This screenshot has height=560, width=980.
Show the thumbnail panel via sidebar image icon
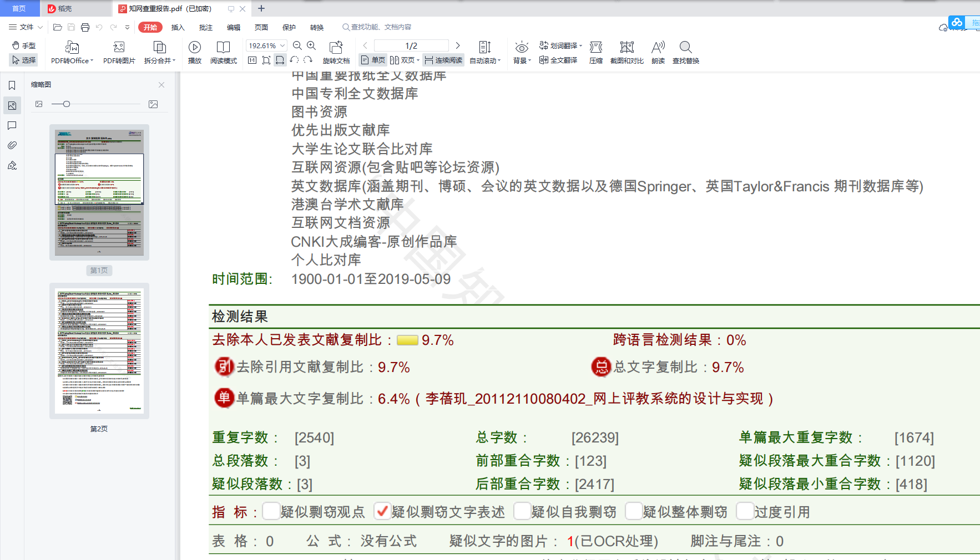point(12,105)
